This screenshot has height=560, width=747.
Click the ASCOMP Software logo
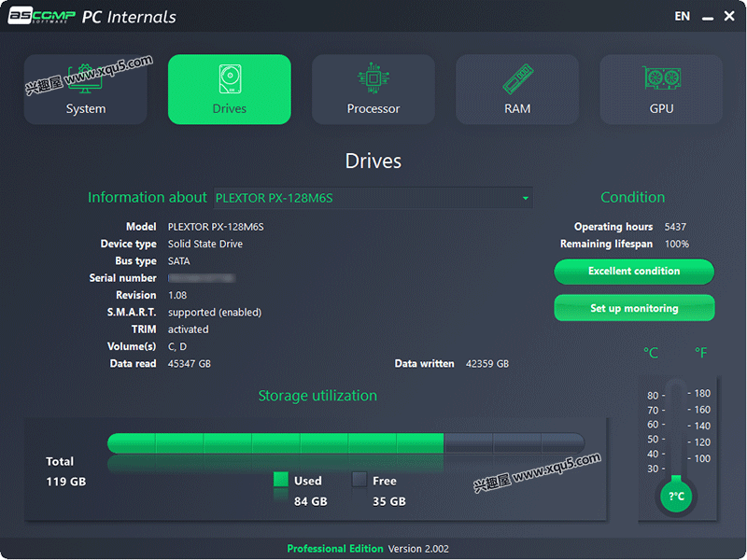(42, 15)
